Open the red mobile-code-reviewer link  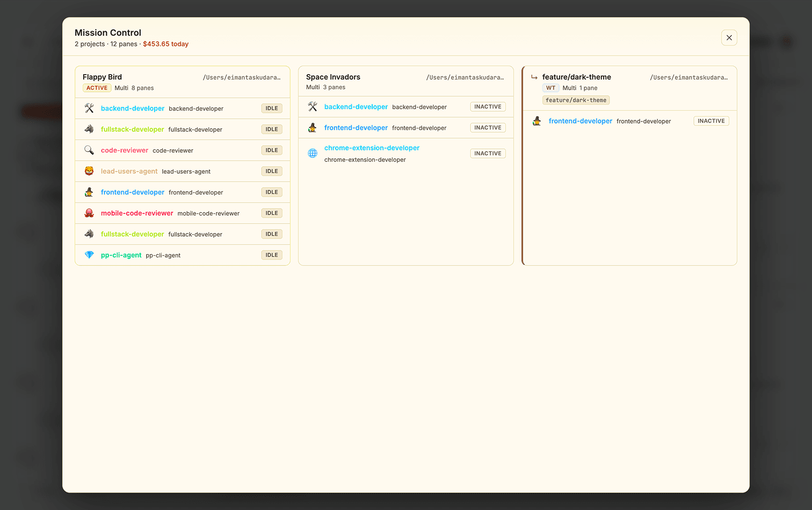(137, 213)
